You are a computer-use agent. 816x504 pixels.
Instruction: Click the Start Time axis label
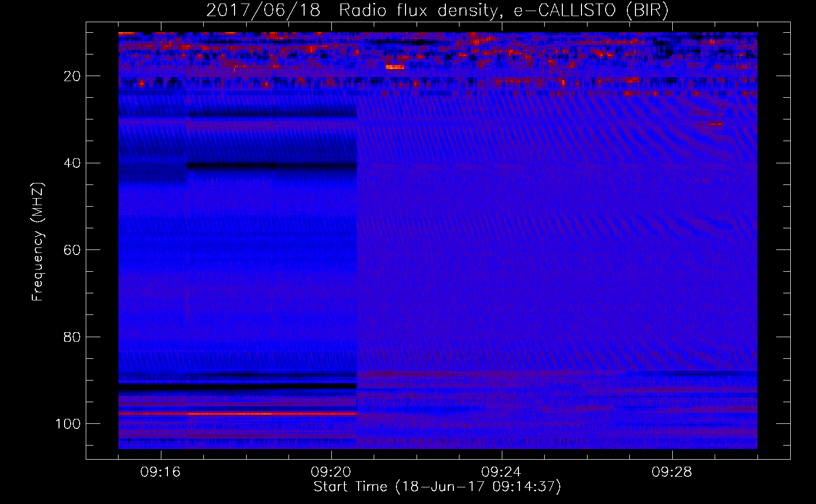437,487
